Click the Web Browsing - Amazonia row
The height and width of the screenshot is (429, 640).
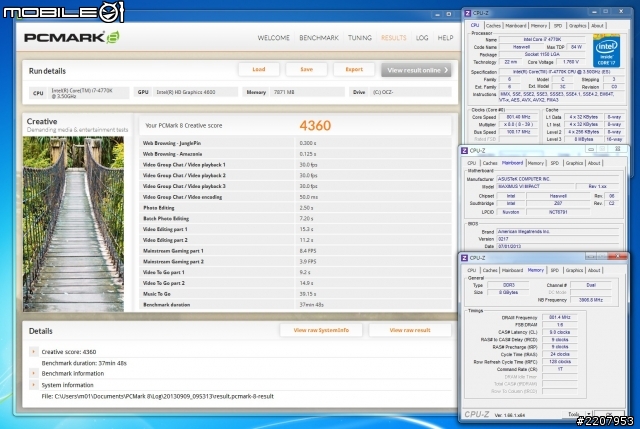click(296, 154)
